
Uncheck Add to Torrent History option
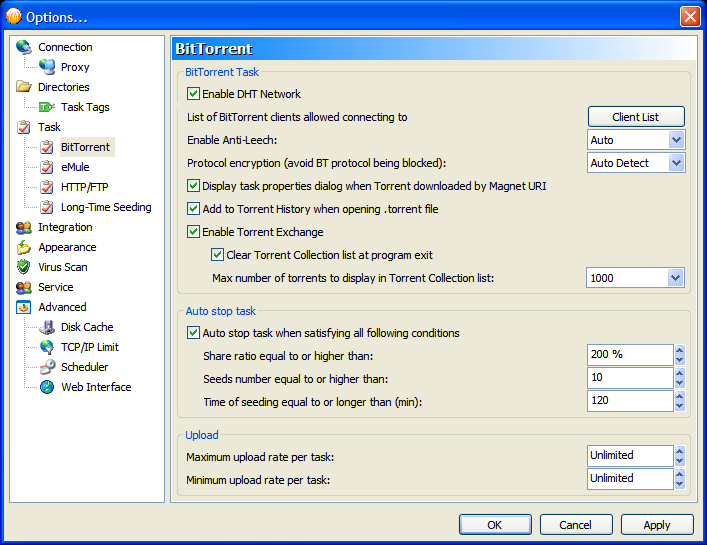click(193, 209)
